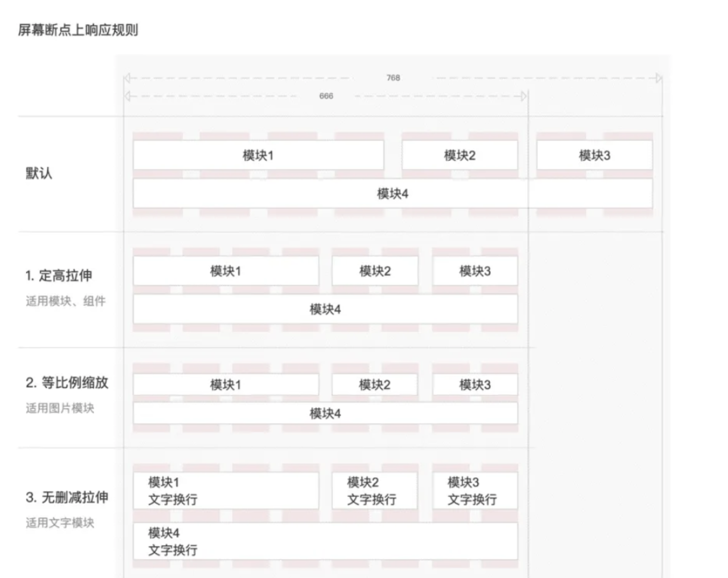Select 模块4 in the 等比例缩放 row

click(x=325, y=413)
